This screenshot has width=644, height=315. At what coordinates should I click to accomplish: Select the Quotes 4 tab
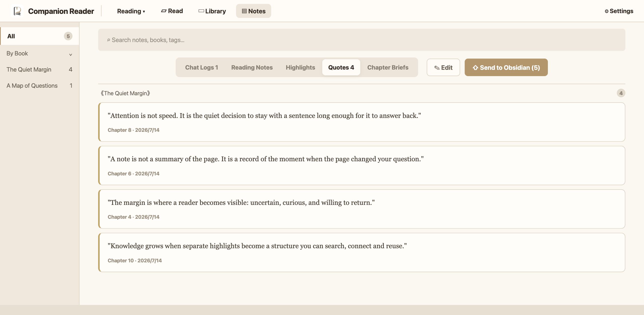coord(341,68)
